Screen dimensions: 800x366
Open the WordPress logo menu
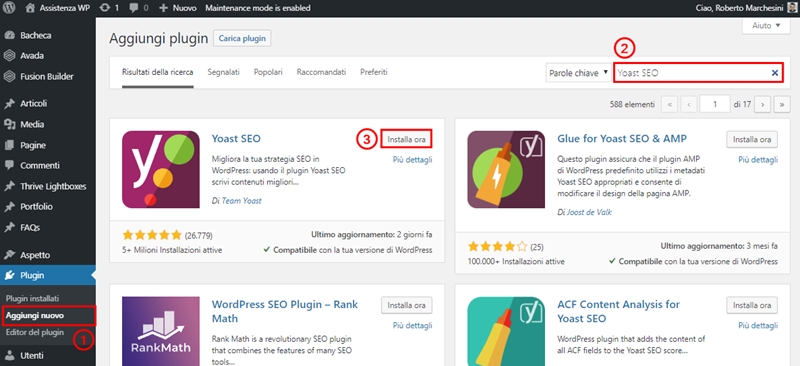pos(9,8)
